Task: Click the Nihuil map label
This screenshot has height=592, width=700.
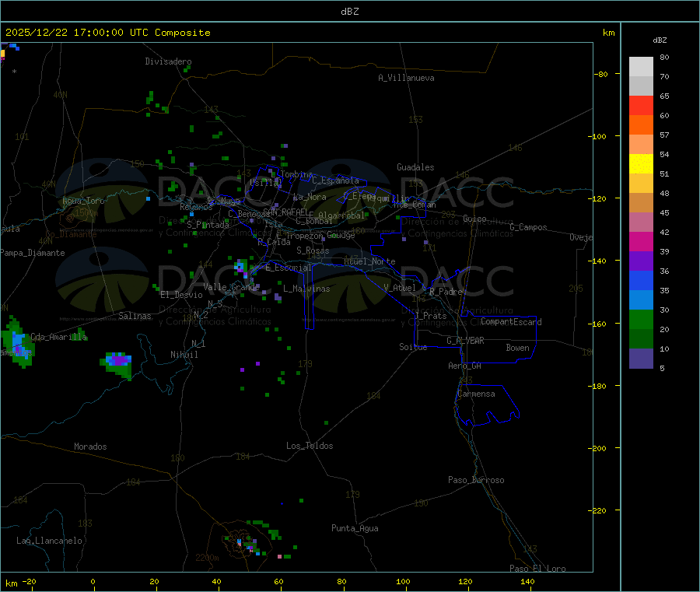Action: 184,355
